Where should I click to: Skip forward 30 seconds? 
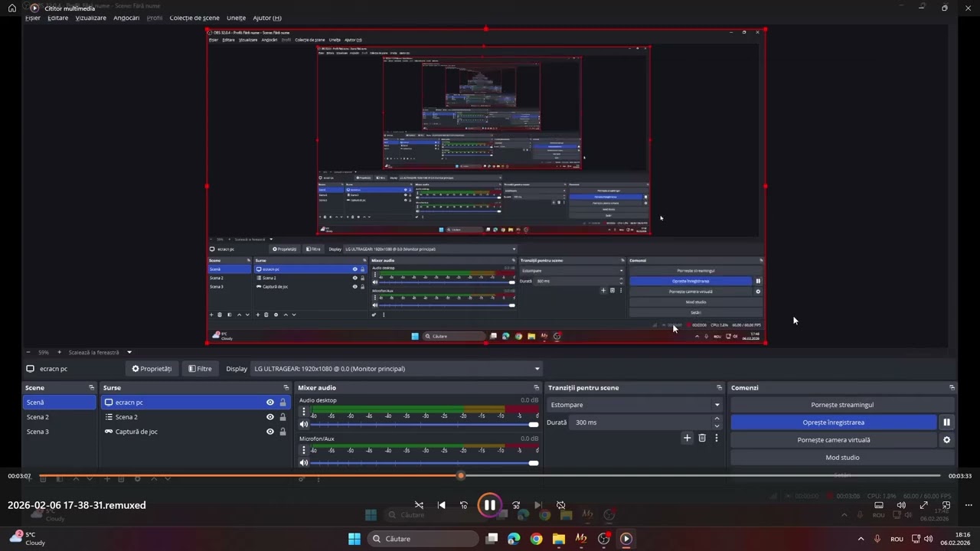[516, 505]
